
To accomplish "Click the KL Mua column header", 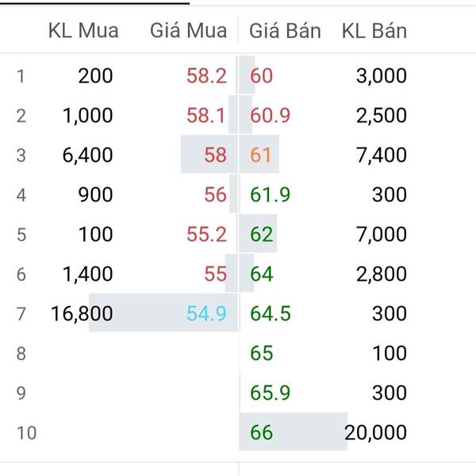I will (83, 31).
